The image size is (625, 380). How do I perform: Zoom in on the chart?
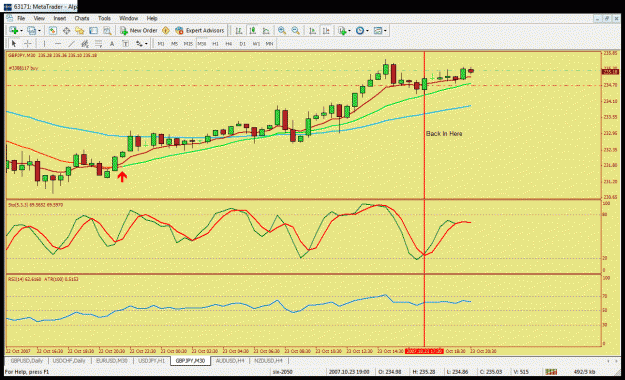[x=282, y=31]
